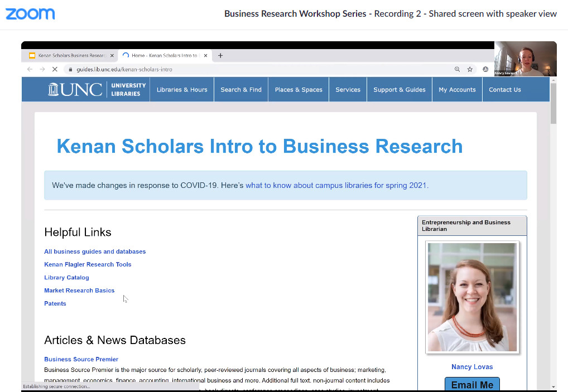Go forward with browser forward arrow
Viewport: 568px width, 392px height.
pyautogui.click(x=42, y=69)
